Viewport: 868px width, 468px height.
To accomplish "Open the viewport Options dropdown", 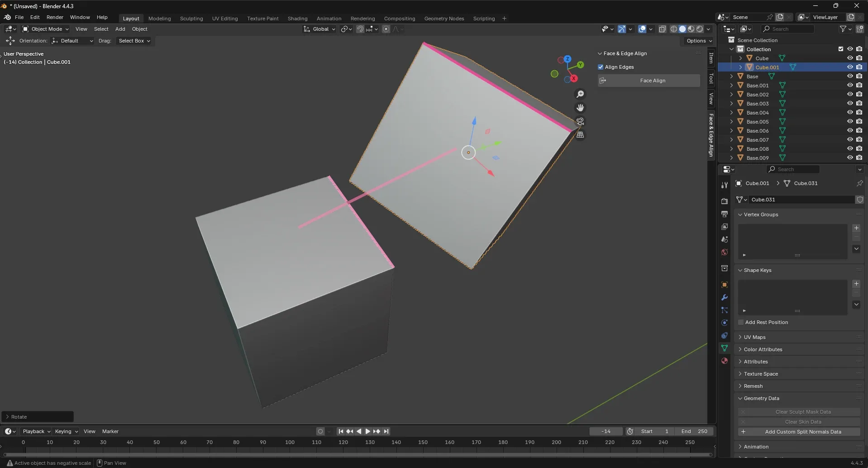I will [x=699, y=41].
